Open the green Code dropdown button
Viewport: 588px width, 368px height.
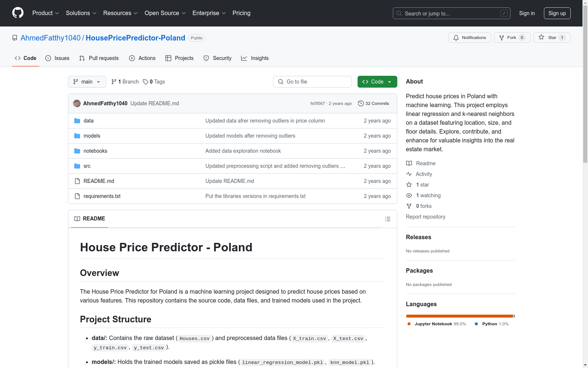pos(377,82)
